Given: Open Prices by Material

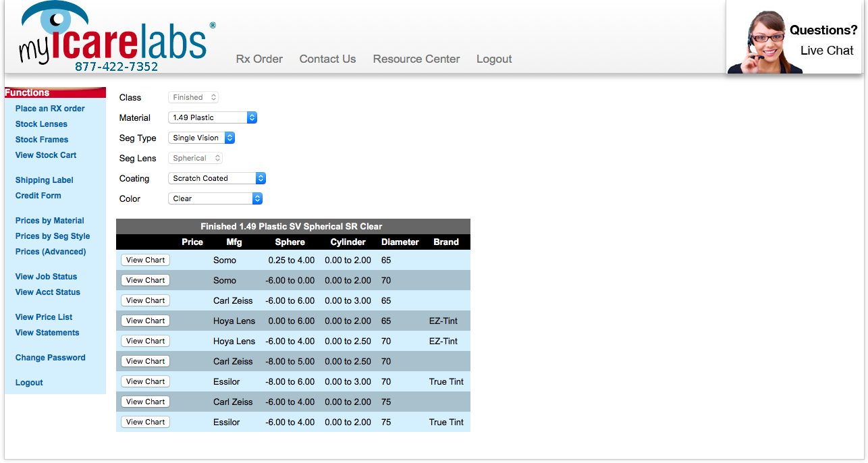Looking at the screenshot, I should tap(49, 220).
